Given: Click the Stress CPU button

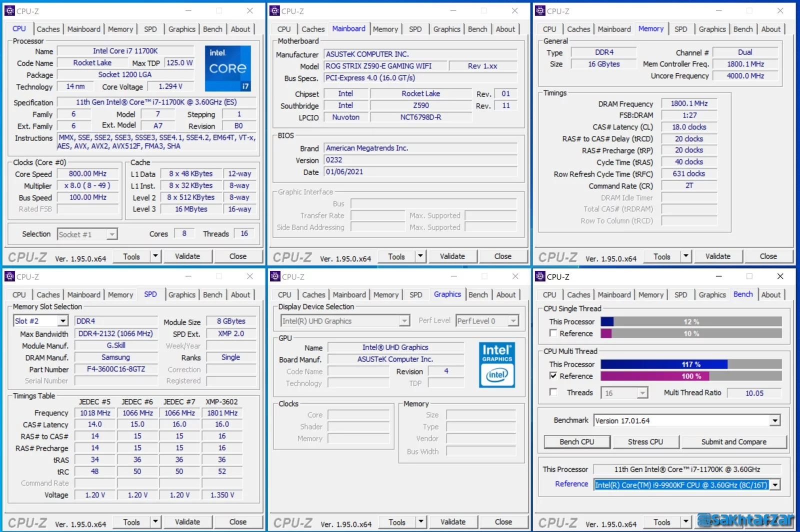Looking at the screenshot, I should pyautogui.click(x=645, y=442).
